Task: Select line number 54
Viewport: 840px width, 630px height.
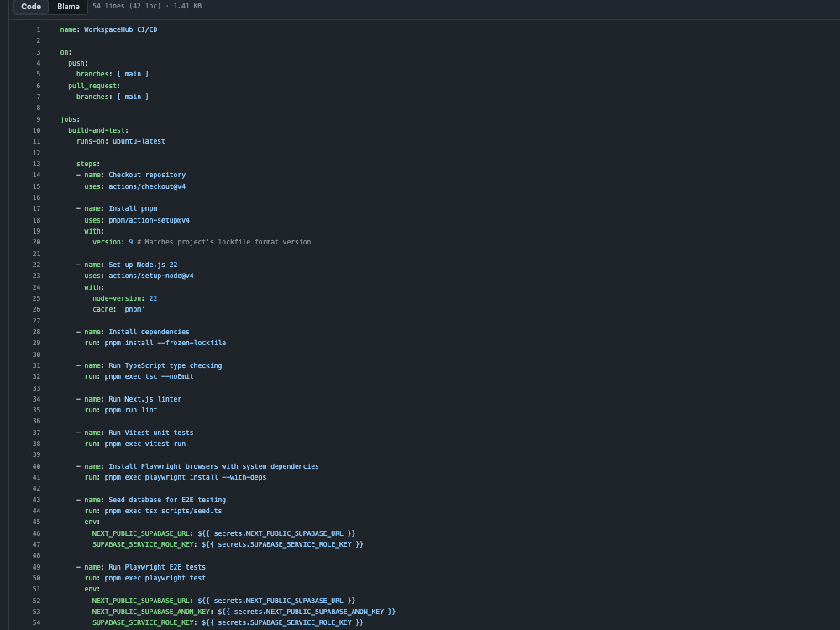Action: [36, 622]
